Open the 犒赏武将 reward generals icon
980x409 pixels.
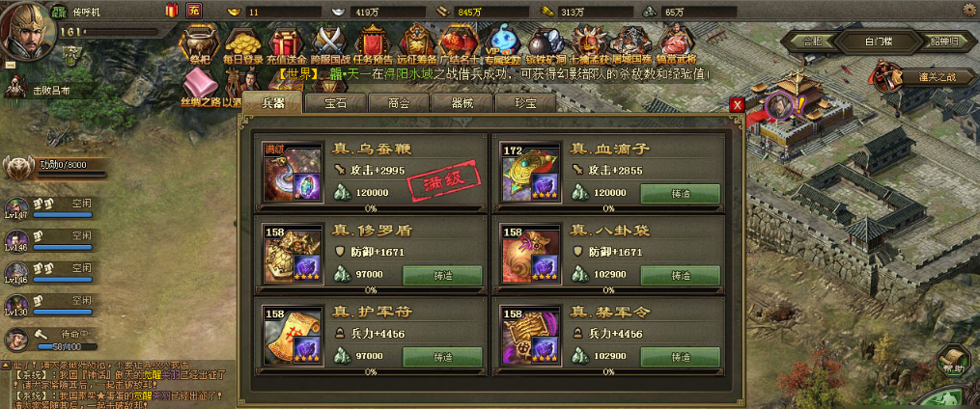676,41
